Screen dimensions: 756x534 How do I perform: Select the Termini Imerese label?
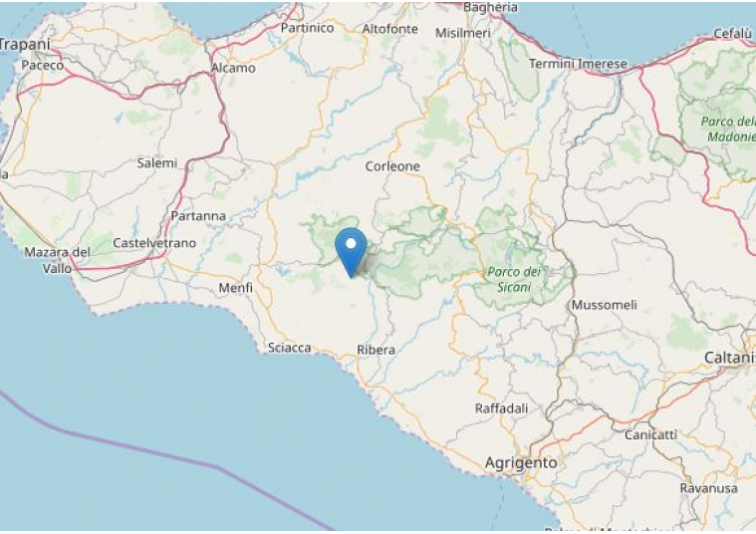click(578, 64)
